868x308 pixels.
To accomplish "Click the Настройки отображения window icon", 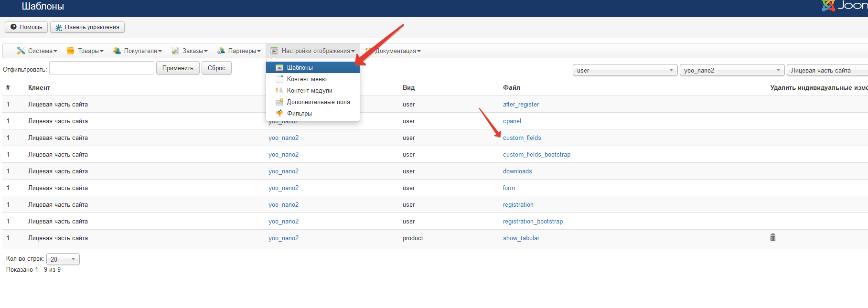I will coord(274,51).
